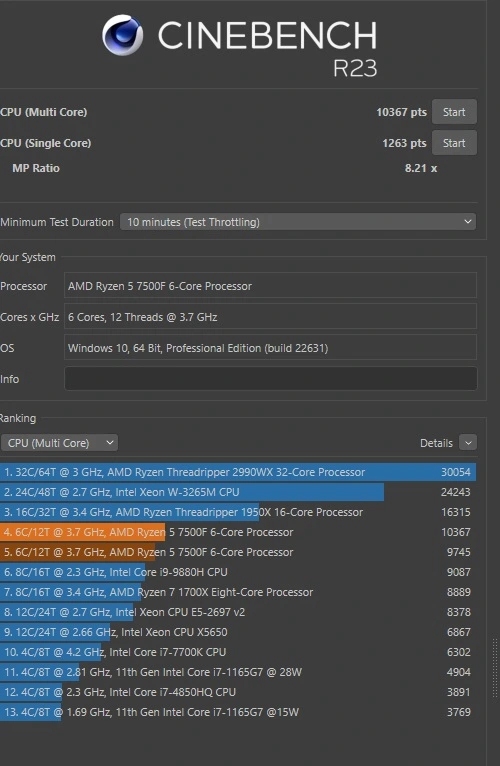Image resolution: width=500 pixels, height=766 pixels.
Task: Select ranking row 2 Xeon W-3265M
Action: (x=238, y=492)
